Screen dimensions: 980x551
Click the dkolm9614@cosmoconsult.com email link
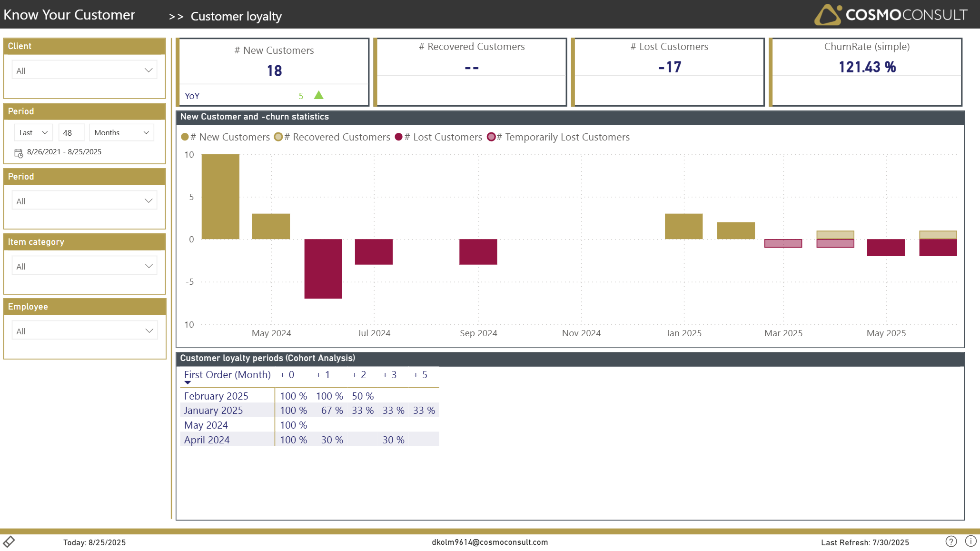pos(490,542)
